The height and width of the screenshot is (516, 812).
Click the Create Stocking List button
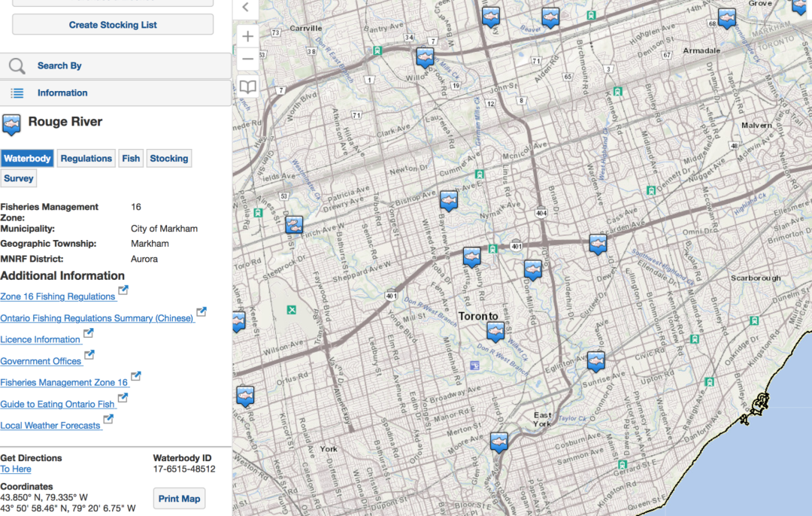(113, 25)
